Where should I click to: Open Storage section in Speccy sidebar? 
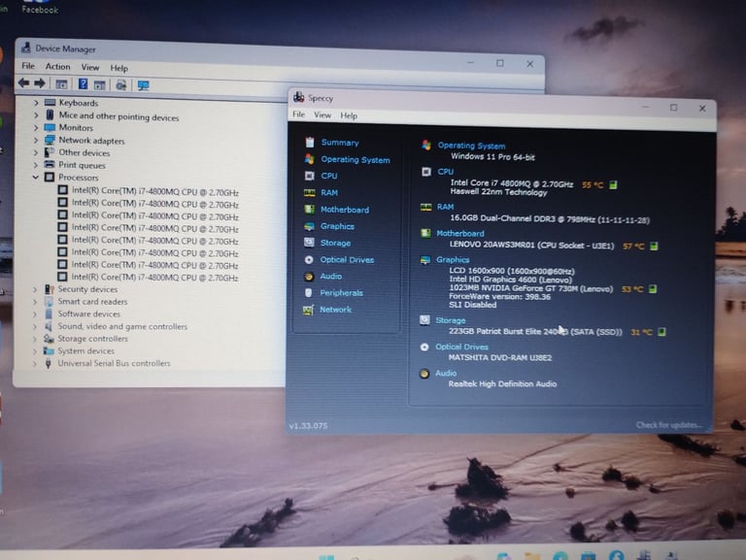coord(335,243)
